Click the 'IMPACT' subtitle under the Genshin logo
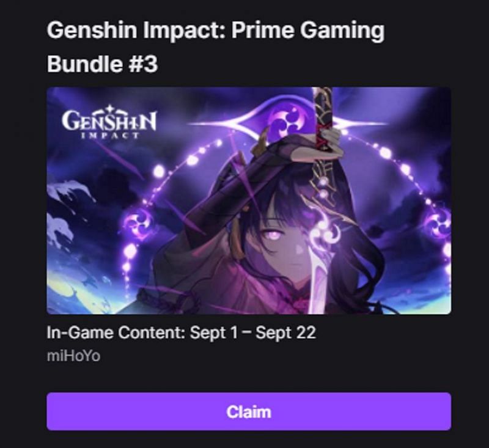489x448 pixels. tap(109, 135)
